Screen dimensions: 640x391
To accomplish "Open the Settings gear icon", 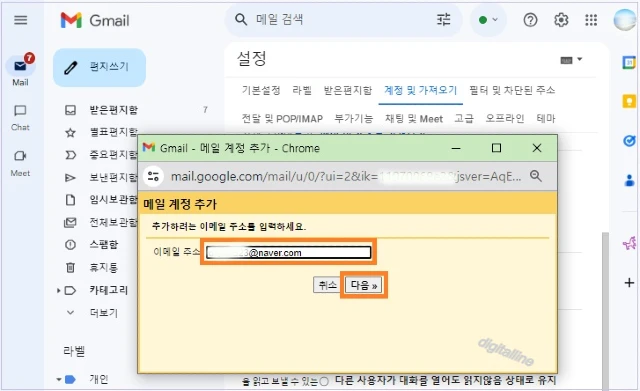I will coord(561,20).
